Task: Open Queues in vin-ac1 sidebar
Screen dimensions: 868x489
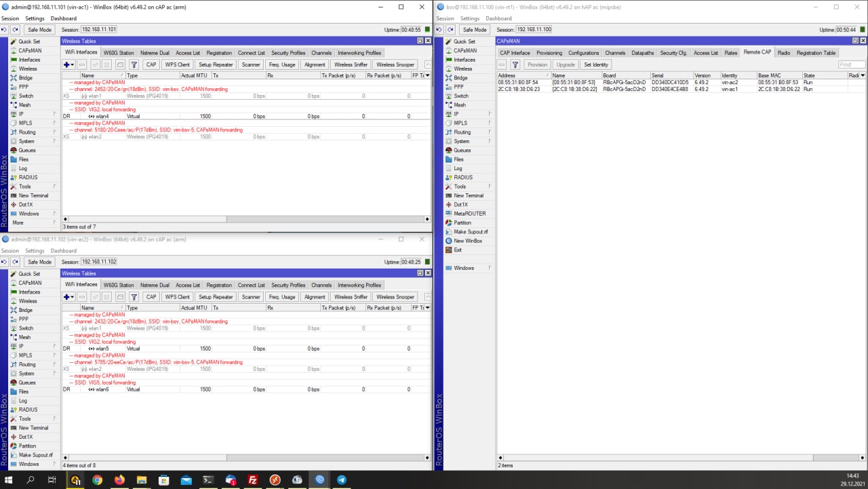Action: pos(27,151)
